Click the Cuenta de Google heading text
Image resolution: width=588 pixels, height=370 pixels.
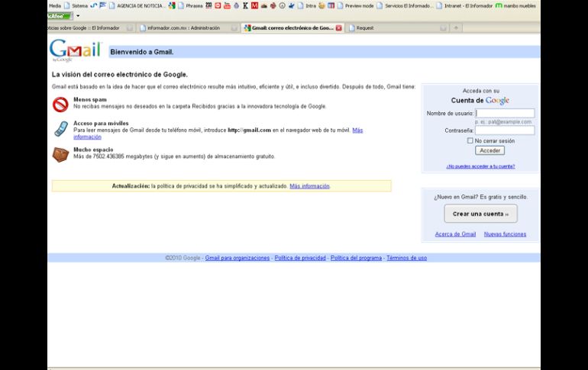click(x=480, y=101)
